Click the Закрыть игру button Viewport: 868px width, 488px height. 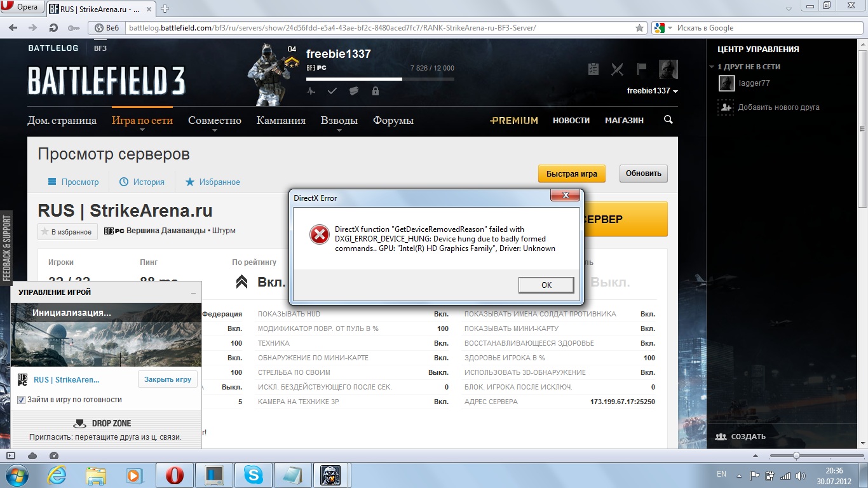(x=168, y=379)
